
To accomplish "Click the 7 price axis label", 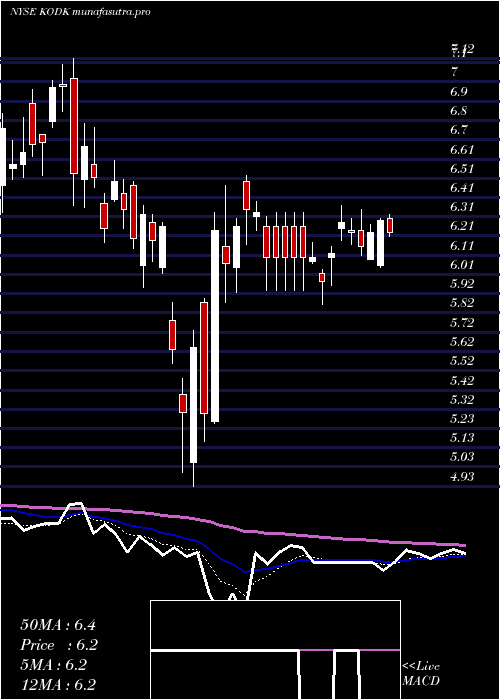I will [x=454, y=71].
